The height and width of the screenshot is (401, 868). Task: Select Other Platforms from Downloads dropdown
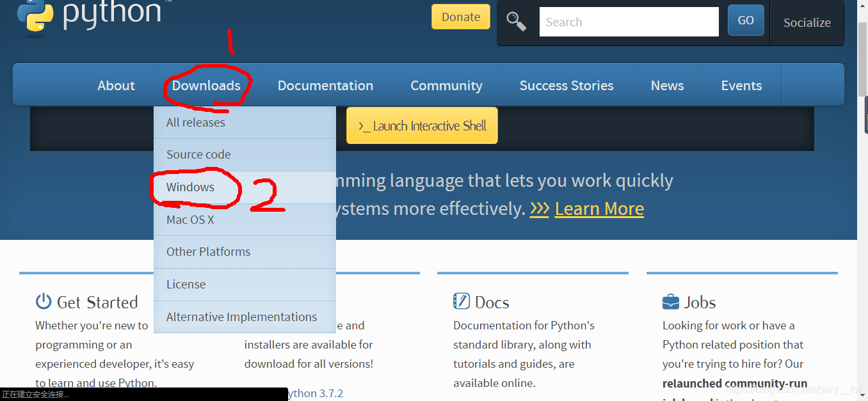245,252
